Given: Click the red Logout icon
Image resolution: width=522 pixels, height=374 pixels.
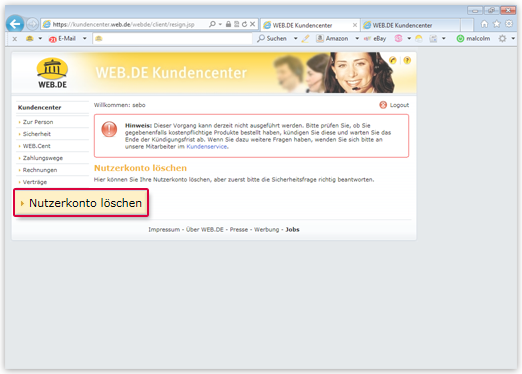Looking at the screenshot, I should pos(383,105).
